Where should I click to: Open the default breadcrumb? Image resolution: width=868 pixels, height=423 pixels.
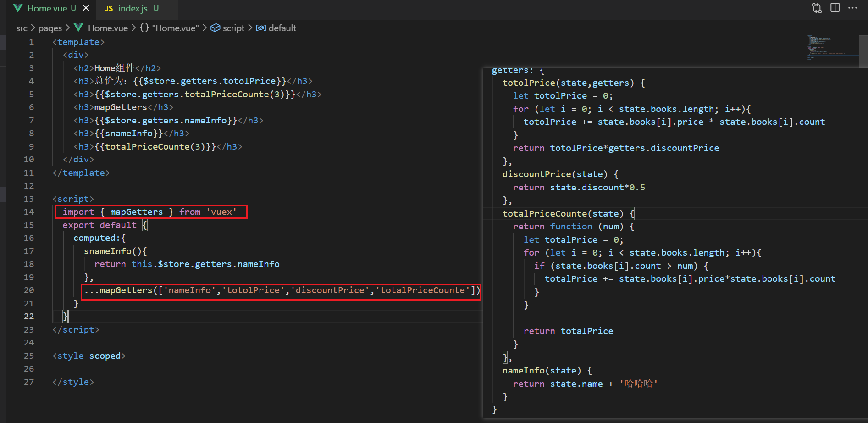click(x=282, y=28)
